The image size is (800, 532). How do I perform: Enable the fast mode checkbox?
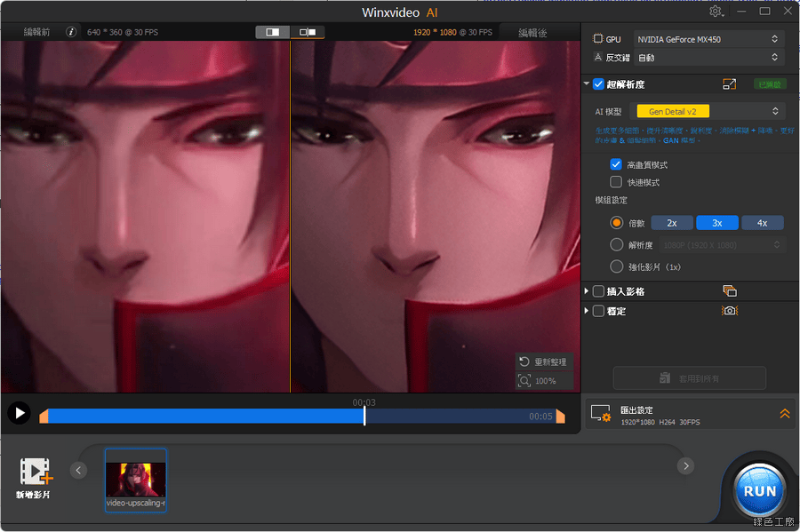(616, 182)
